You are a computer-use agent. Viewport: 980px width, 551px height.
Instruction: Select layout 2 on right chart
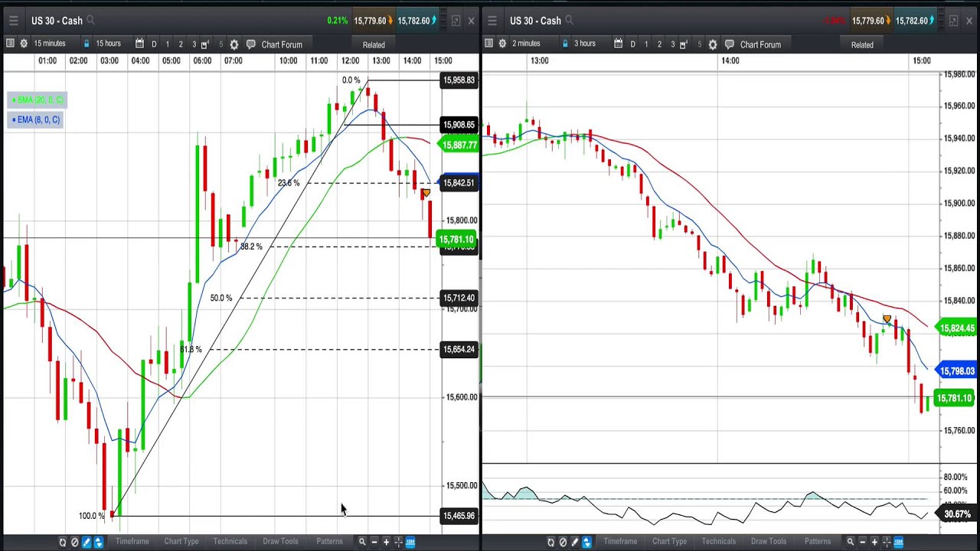pyautogui.click(x=659, y=44)
